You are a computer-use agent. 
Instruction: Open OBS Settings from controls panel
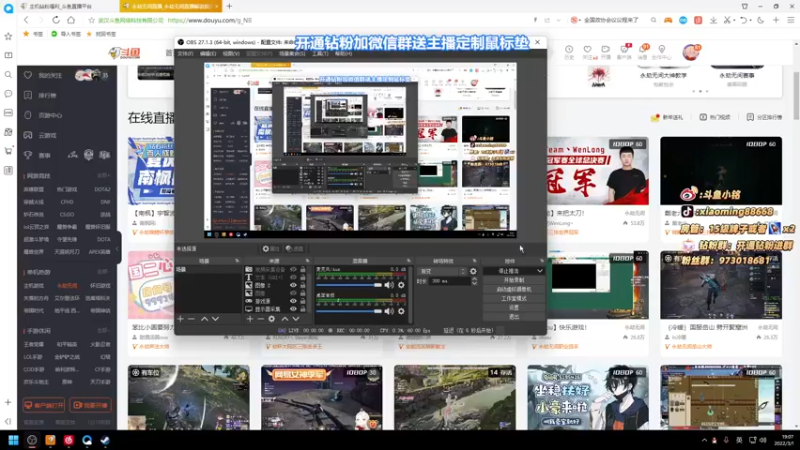[514, 308]
